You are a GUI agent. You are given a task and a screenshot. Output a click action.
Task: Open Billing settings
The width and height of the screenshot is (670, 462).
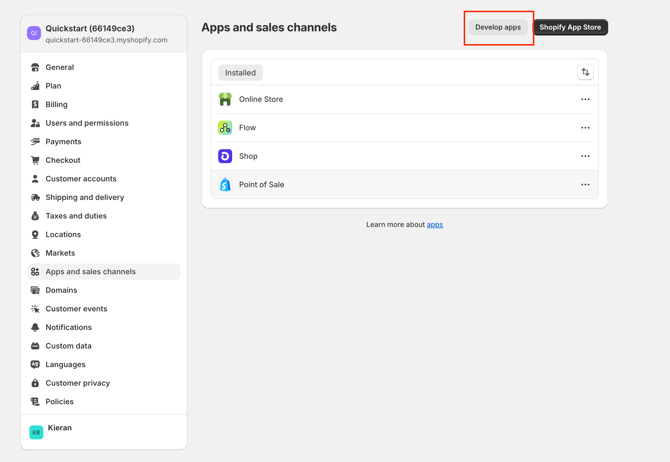[x=104, y=105]
